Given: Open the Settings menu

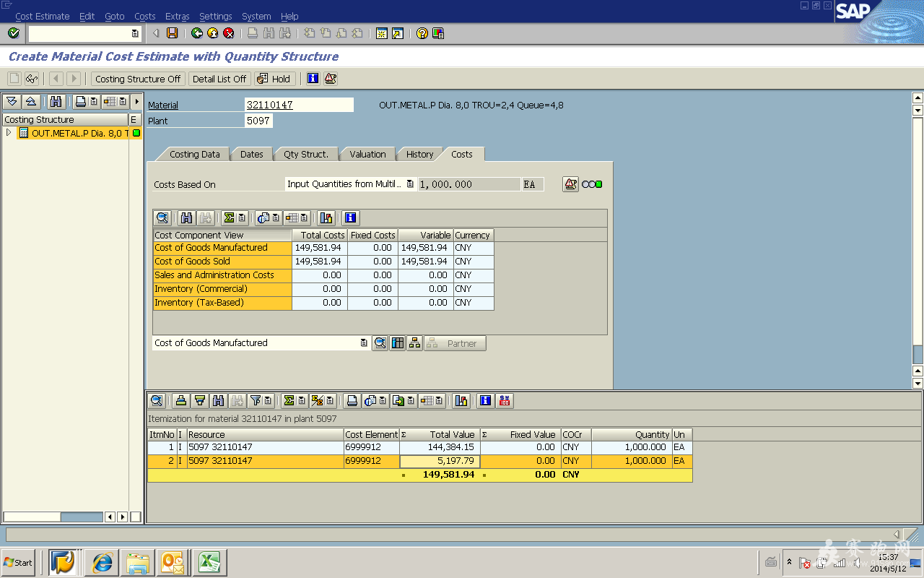Looking at the screenshot, I should 216,16.
